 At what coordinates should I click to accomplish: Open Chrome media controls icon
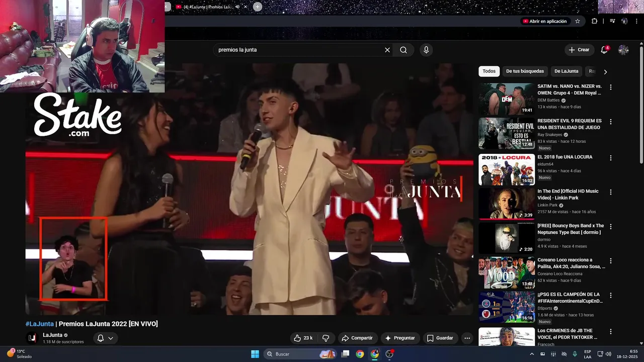(612, 21)
